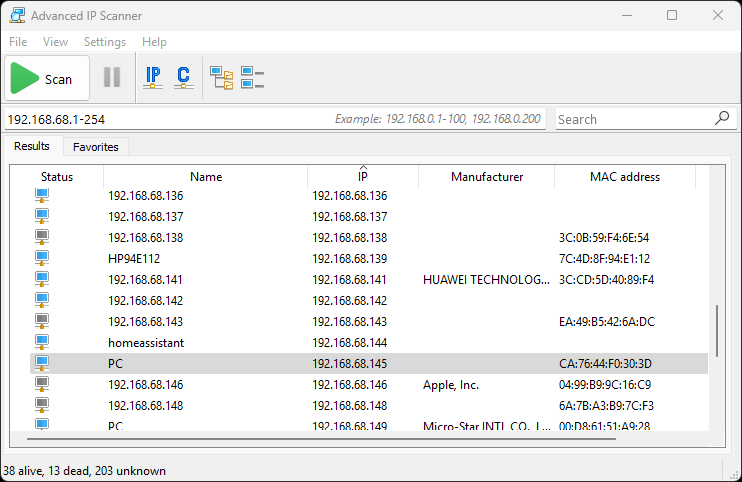Screen dimensions: 742x482
Task: Sort list by Manufacturer column header
Action: tap(487, 177)
